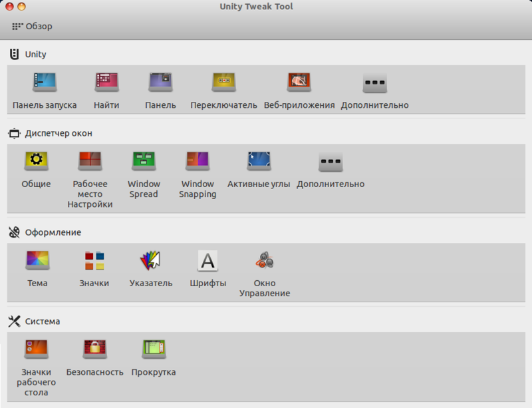Open the Общие window manager icon

click(x=37, y=160)
